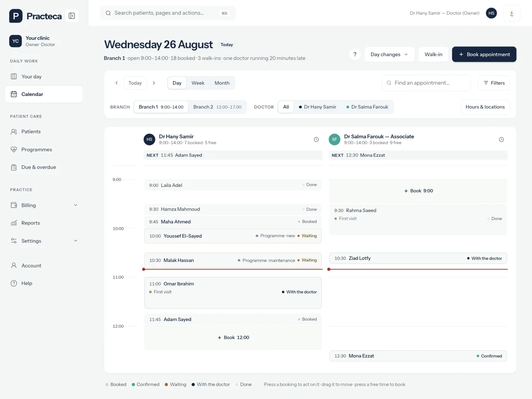The height and width of the screenshot is (399, 532).
Task: Click the clock icon for Dr Hany Samir
Action: pos(316,140)
